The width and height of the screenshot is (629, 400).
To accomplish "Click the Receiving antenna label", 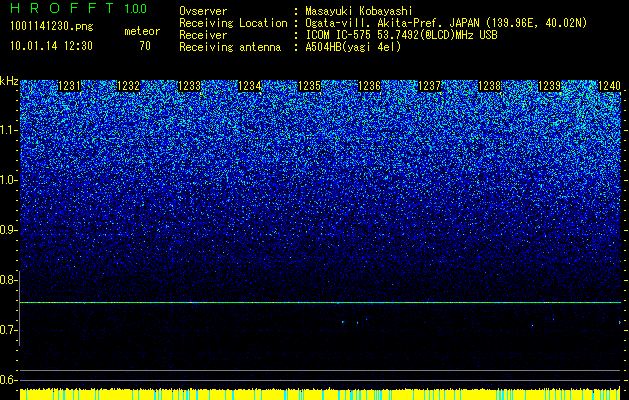I will 230,47.
